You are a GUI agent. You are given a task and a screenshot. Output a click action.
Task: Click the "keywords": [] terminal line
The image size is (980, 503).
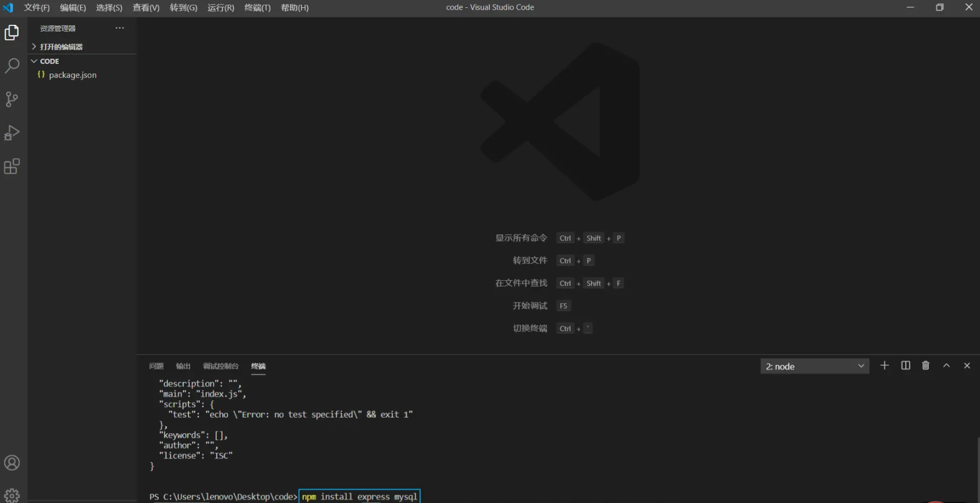[x=194, y=435]
